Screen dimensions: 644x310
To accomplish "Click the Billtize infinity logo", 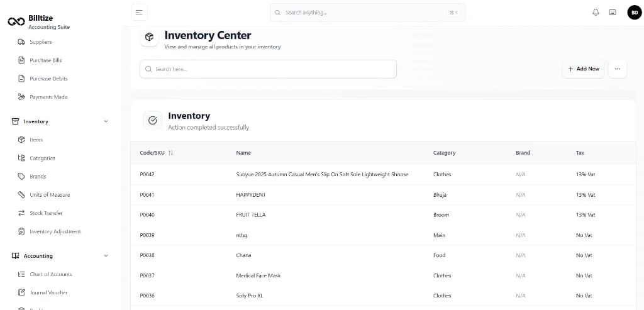I will click(x=16, y=21).
